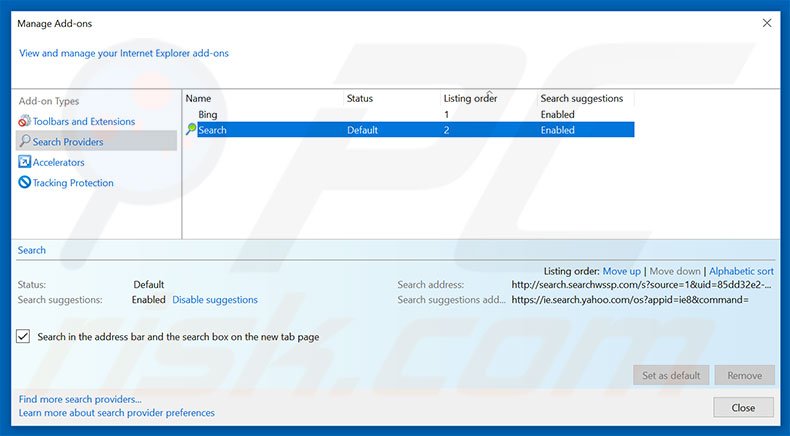Click the yahoo.com suggestions address value
790x436 pixels.
coord(630,300)
